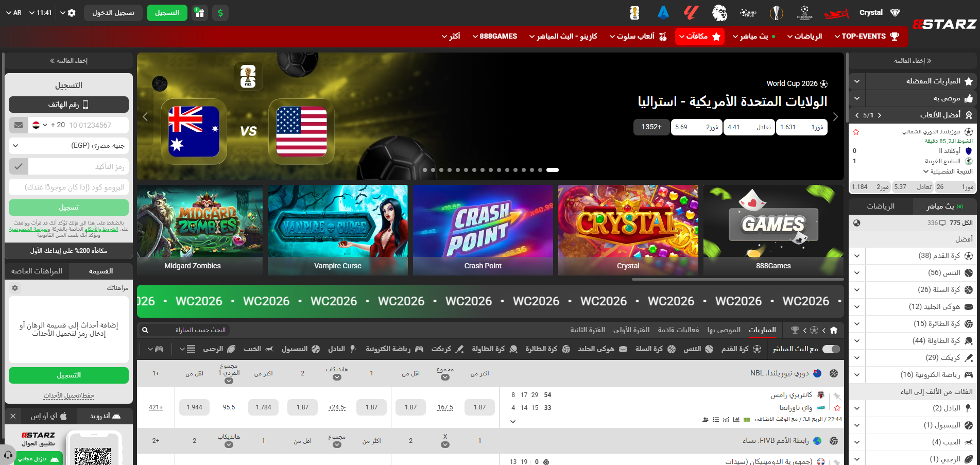
Task: Open the مكافآت bonuses menu
Action: click(700, 37)
